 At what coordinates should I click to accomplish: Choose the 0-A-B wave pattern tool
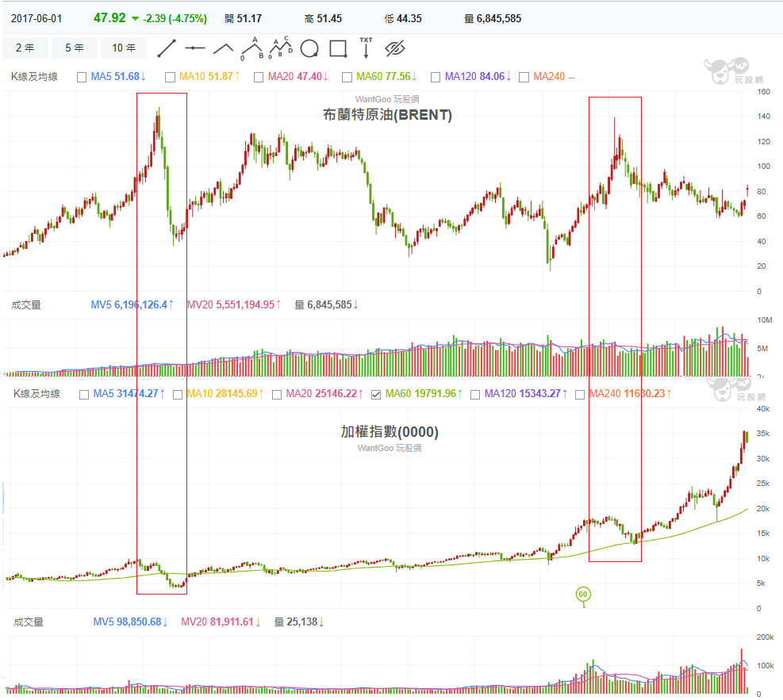point(254,48)
